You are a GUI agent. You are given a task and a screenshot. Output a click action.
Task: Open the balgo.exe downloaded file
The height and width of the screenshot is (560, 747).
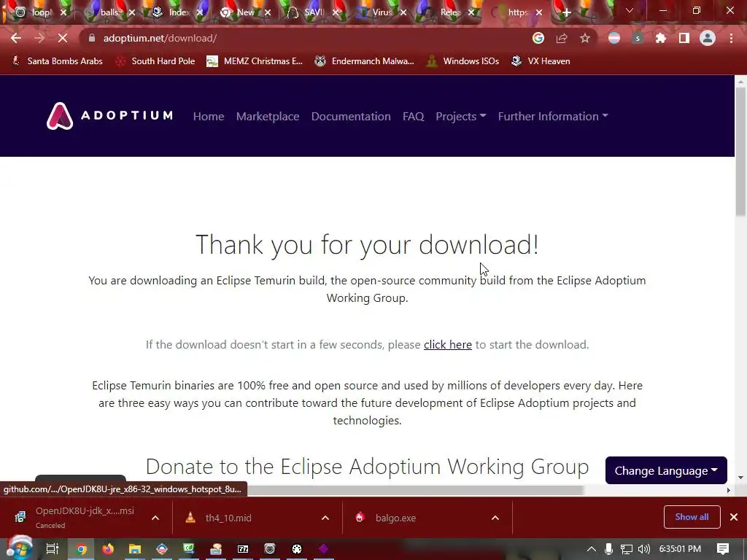click(x=395, y=518)
